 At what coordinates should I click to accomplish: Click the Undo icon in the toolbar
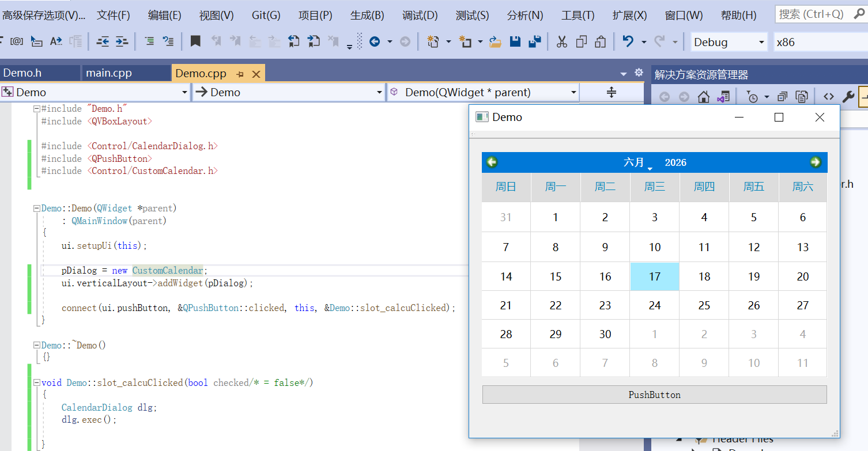click(x=628, y=41)
